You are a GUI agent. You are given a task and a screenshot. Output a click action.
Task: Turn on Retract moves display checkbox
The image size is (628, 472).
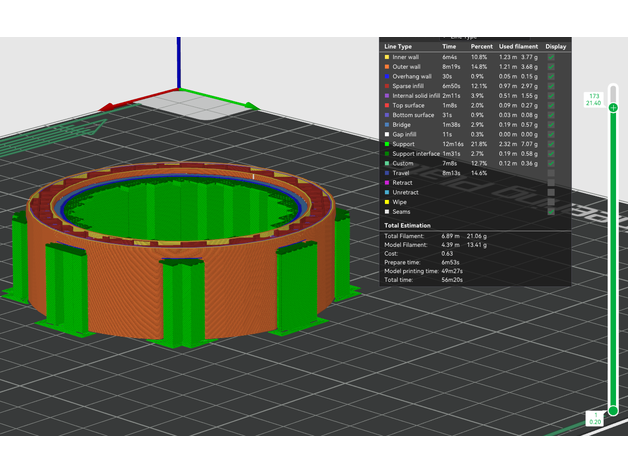[x=552, y=183]
